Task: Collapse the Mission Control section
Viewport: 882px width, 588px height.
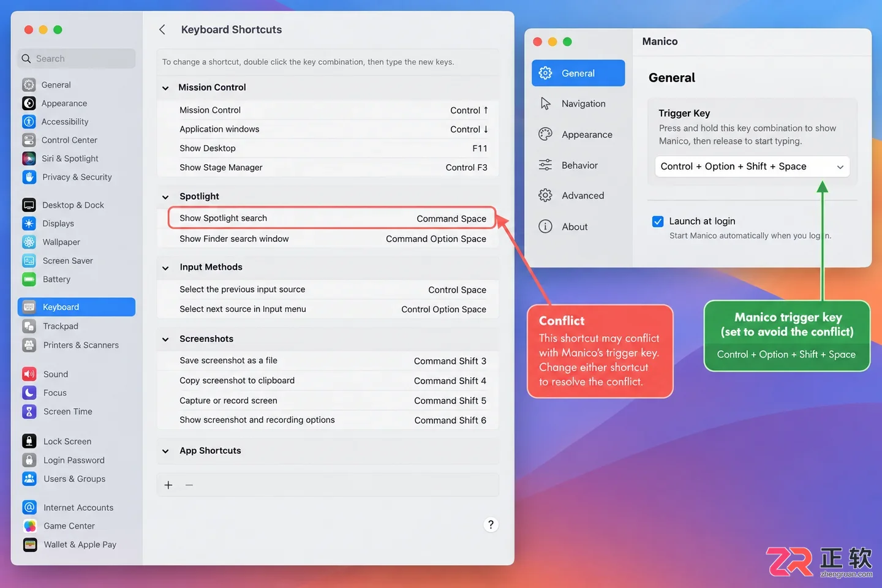Action: click(165, 88)
